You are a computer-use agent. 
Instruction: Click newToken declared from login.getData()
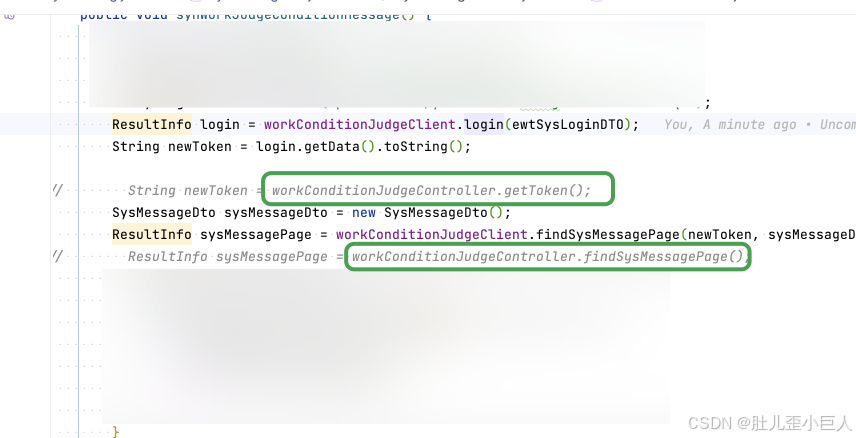pos(200,146)
